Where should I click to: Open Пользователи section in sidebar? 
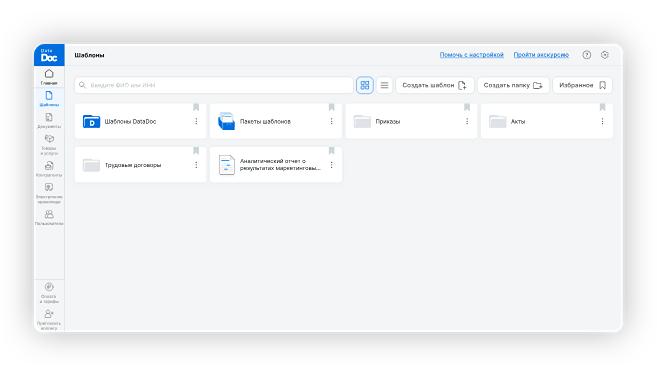tap(49, 217)
